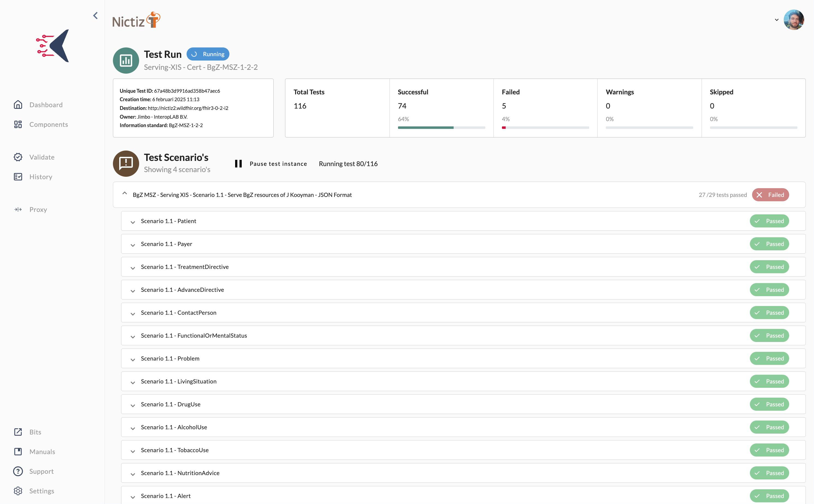Click the Failed status badge
The image size is (814, 504).
point(770,195)
